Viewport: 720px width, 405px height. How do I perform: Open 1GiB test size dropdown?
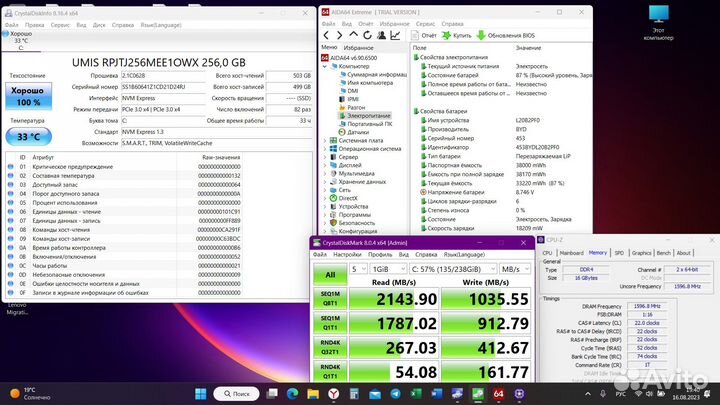tap(388, 269)
